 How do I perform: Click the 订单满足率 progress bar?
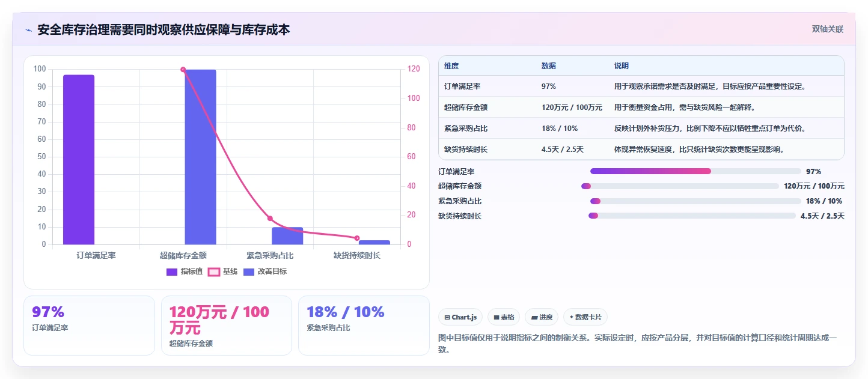coord(695,172)
